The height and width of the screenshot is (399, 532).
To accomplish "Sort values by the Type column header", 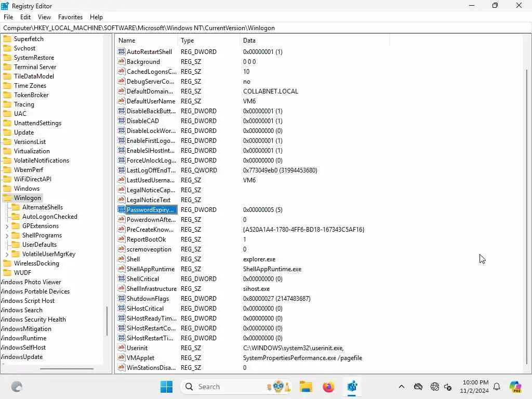I will 209,41.
